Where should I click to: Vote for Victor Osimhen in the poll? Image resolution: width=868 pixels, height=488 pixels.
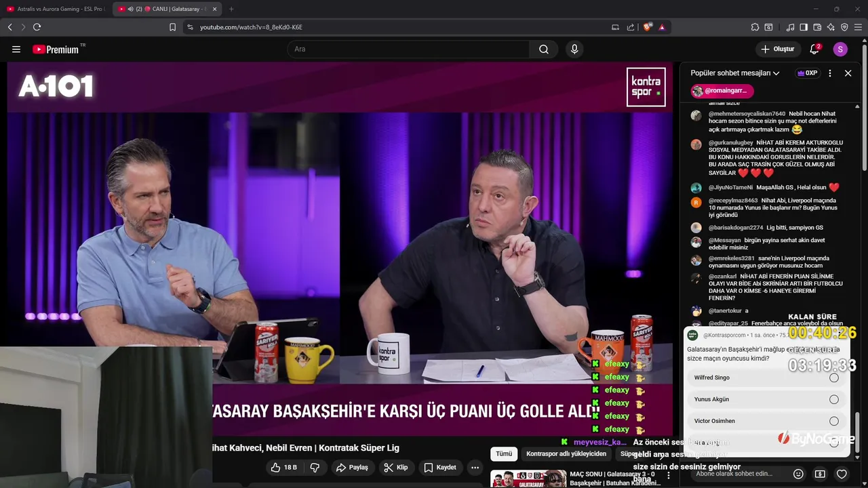pyautogui.click(x=766, y=421)
